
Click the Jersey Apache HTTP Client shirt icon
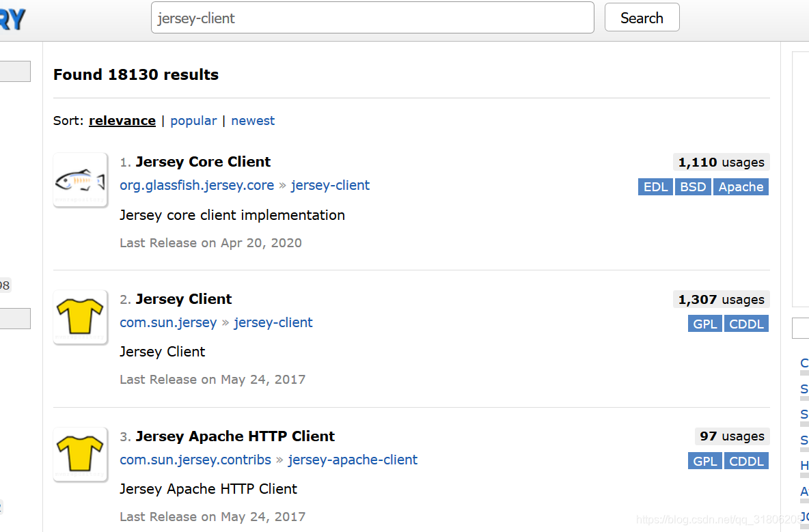(x=80, y=454)
